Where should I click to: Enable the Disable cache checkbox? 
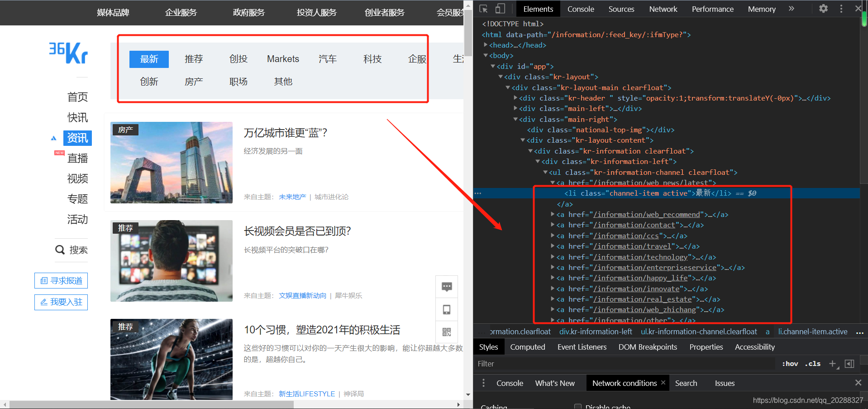point(577,407)
